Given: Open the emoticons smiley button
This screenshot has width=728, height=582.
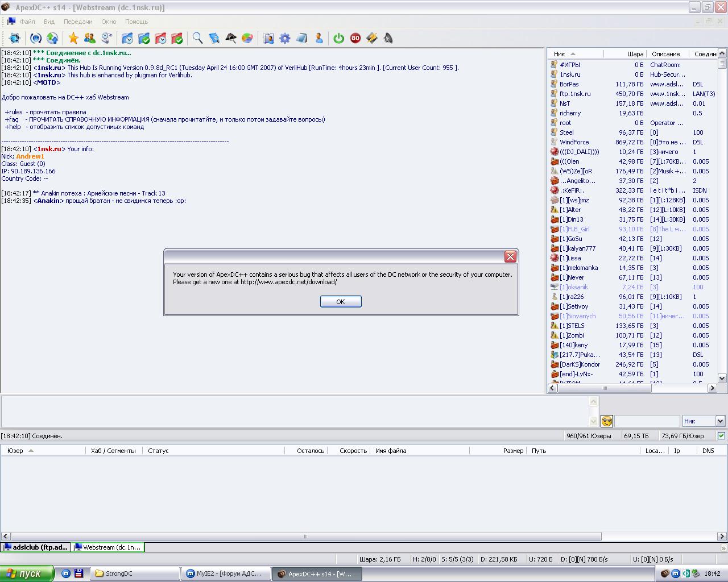Looking at the screenshot, I should click(607, 421).
